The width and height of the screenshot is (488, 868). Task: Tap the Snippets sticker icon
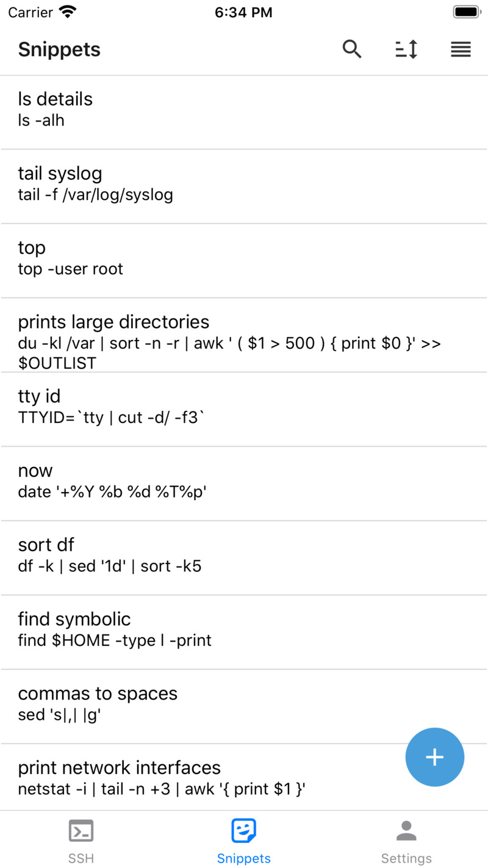click(x=243, y=831)
